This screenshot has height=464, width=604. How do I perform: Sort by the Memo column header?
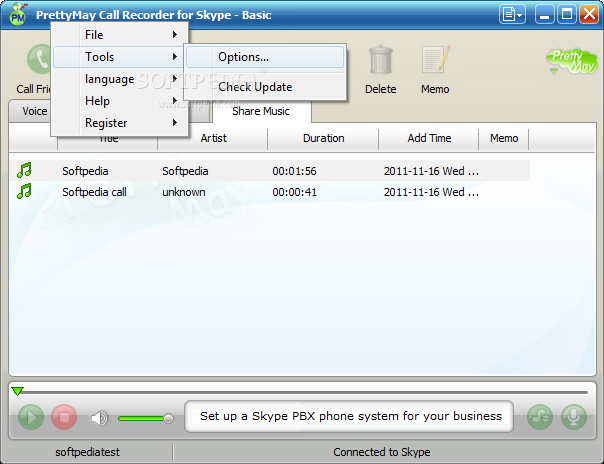click(504, 138)
